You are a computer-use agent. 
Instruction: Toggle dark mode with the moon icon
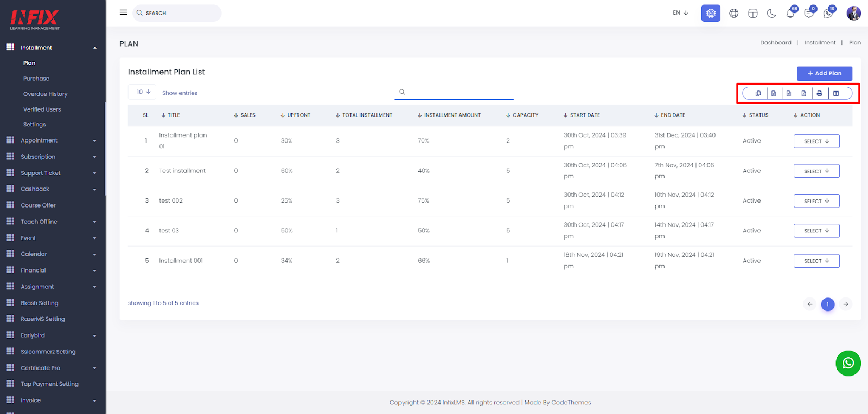[x=771, y=14]
